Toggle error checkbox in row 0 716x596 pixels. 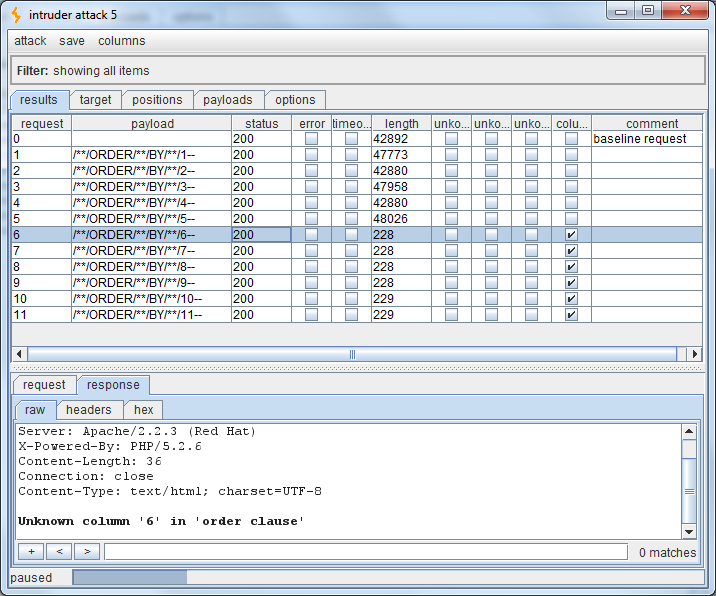tap(311, 138)
